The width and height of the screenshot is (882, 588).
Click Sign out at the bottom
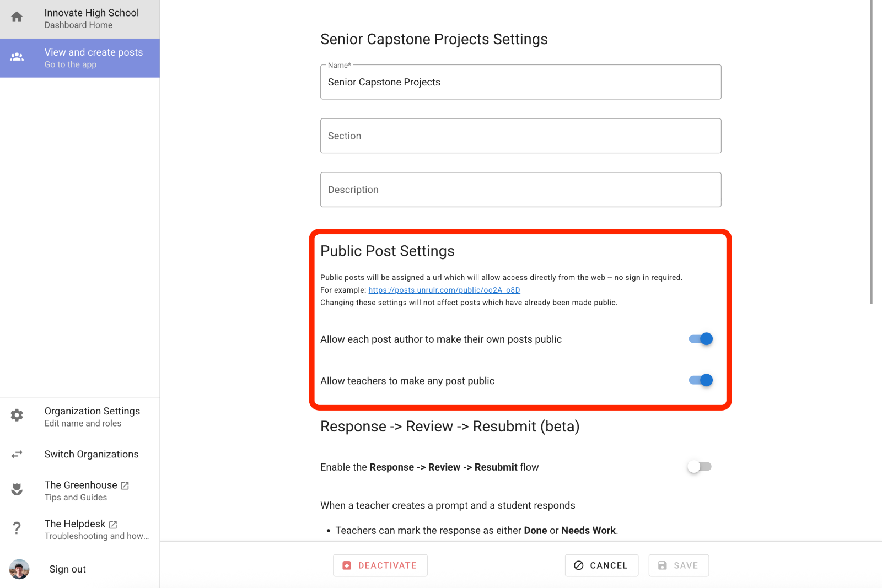(x=67, y=569)
